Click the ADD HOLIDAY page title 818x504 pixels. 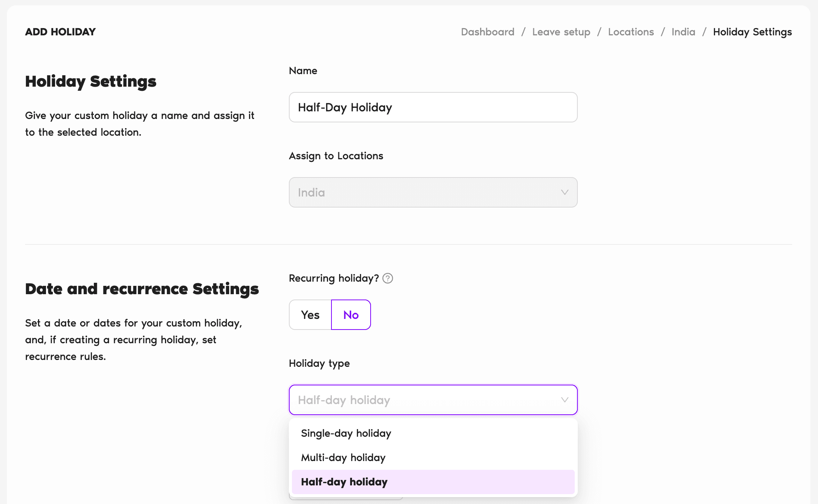[x=60, y=32]
